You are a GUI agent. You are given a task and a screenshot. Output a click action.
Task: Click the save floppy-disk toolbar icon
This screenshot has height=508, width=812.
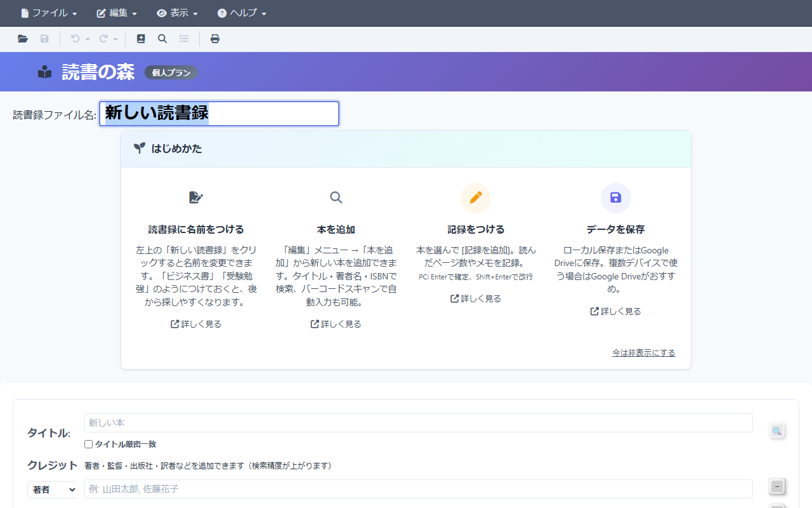[x=44, y=39]
